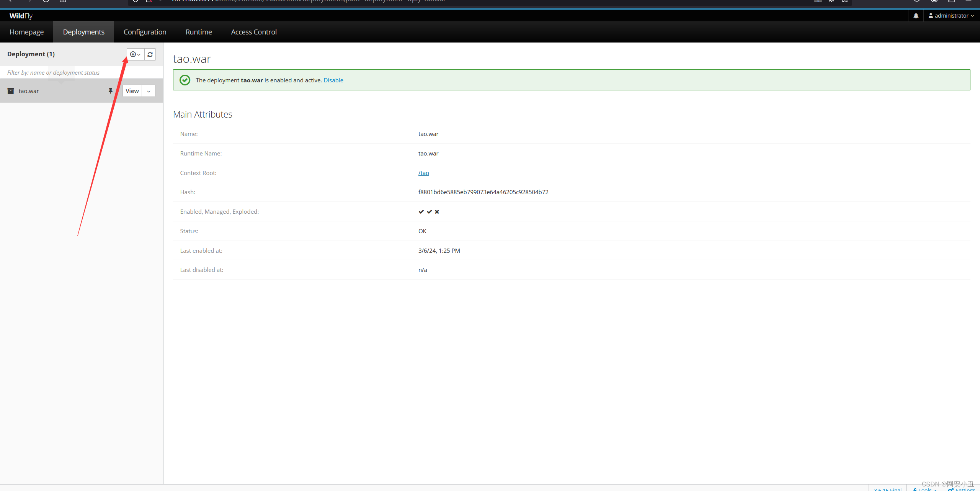This screenshot has width=980, height=491.
Task: Click the 3.6.15.Final version link
Action: 887,489
